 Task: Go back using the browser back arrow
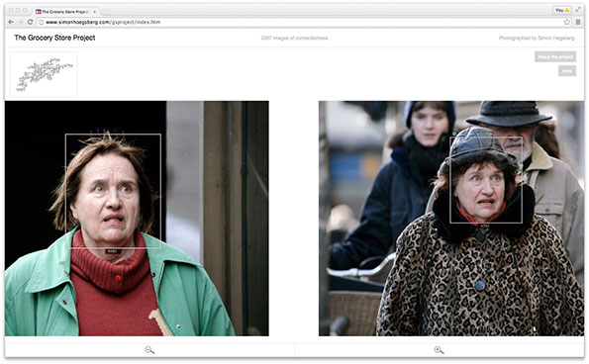click(11, 22)
